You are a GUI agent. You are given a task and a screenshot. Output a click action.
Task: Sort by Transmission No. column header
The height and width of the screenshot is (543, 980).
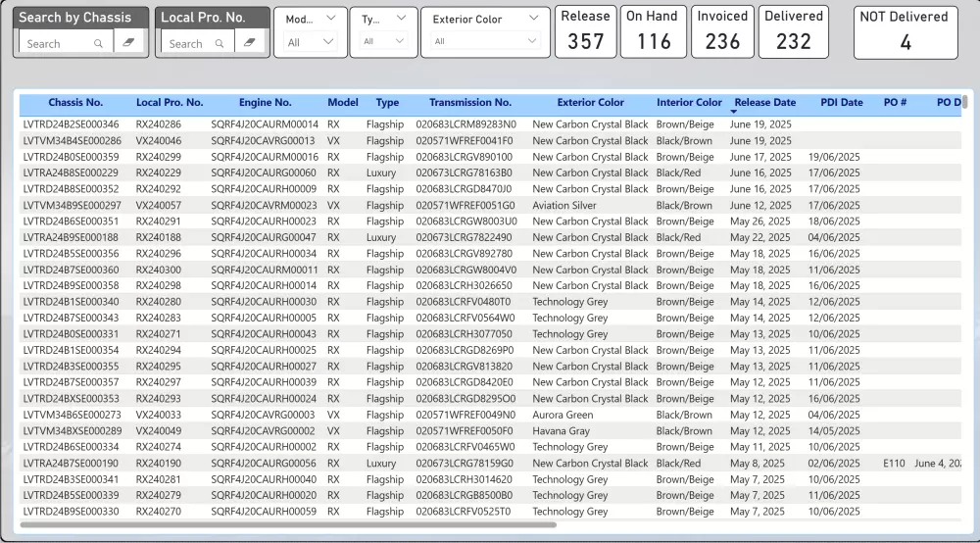coord(470,103)
